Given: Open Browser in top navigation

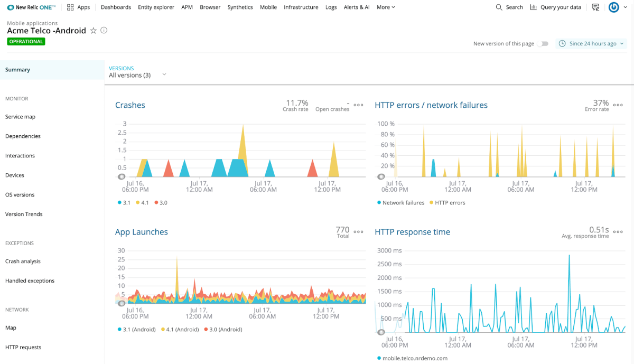Looking at the screenshot, I should [210, 7].
